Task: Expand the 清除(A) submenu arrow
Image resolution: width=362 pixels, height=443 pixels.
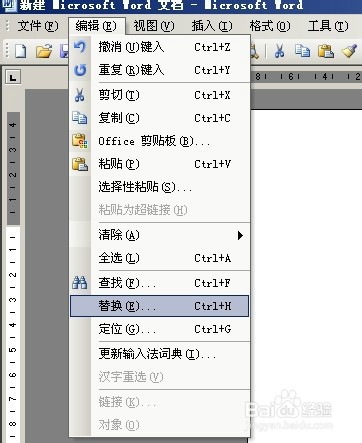Action: pyautogui.click(x=240, y=235)
